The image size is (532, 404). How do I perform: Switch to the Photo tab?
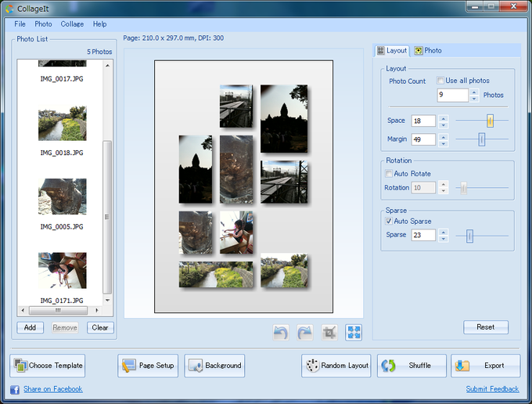[x=428, y=51]
